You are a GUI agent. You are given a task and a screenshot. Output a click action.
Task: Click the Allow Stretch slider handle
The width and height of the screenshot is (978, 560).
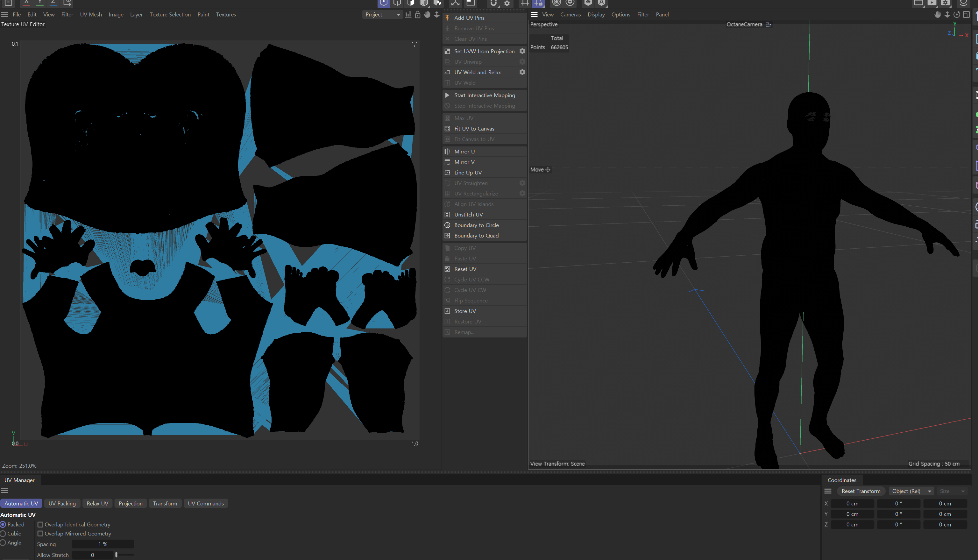pos(116,555)
